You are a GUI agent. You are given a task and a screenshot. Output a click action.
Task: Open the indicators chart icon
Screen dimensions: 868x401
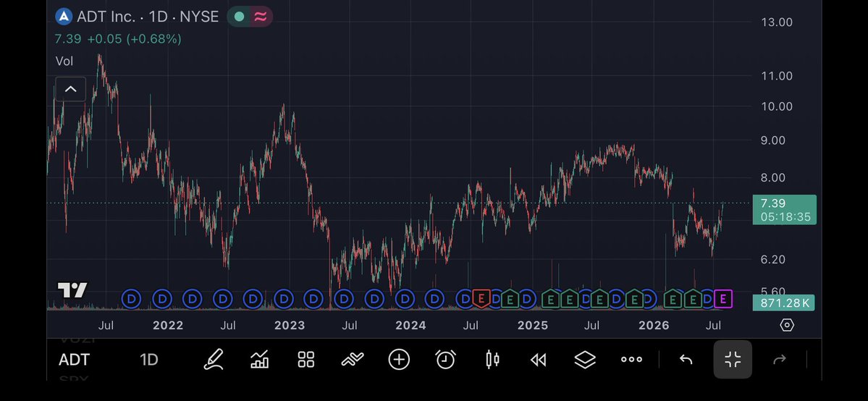click(260, 360)
